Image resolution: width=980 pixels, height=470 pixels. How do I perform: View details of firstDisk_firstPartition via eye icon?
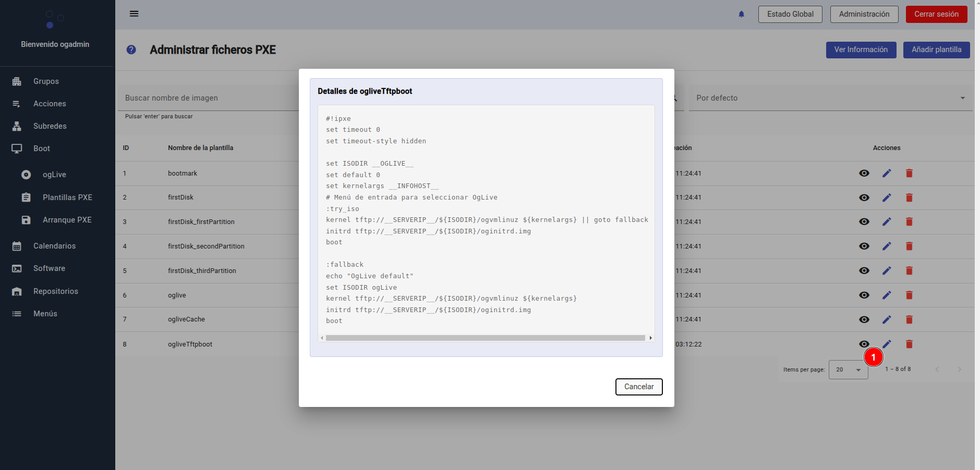click(864, 221)
